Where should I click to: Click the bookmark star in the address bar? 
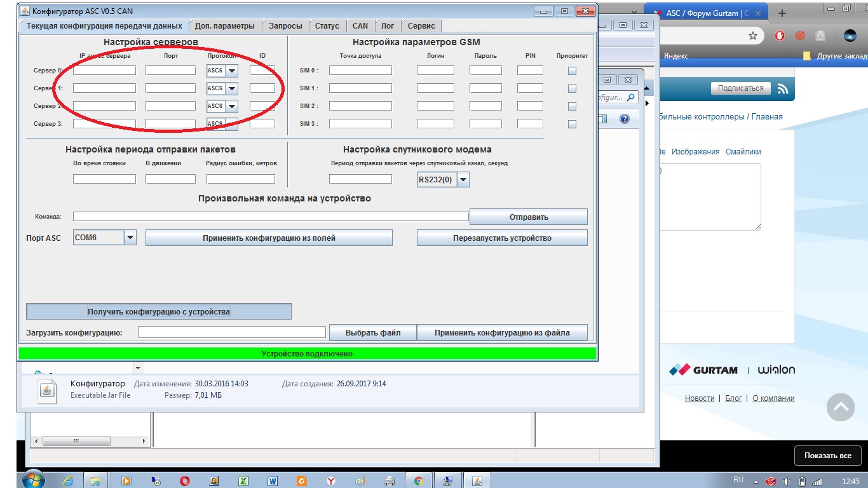[753, 36]
